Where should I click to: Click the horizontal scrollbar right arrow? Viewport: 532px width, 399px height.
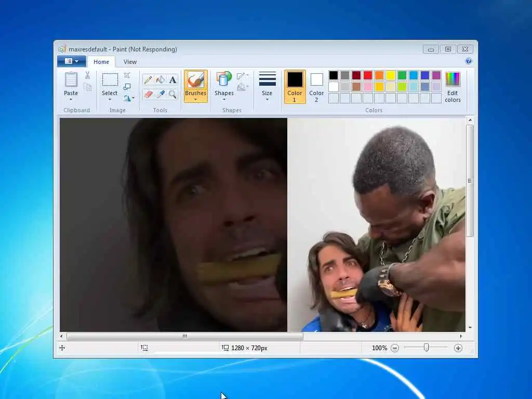pos(461,337)
